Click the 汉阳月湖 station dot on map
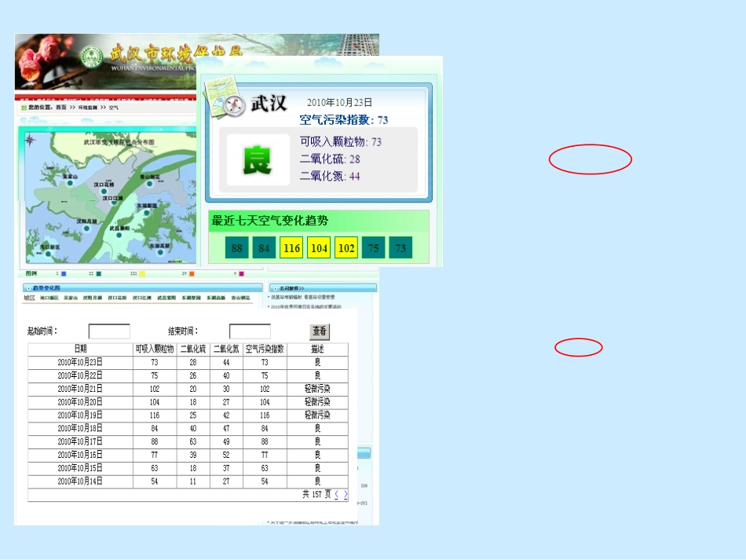This screenshot has width=746, height=560. pos(86,229)
